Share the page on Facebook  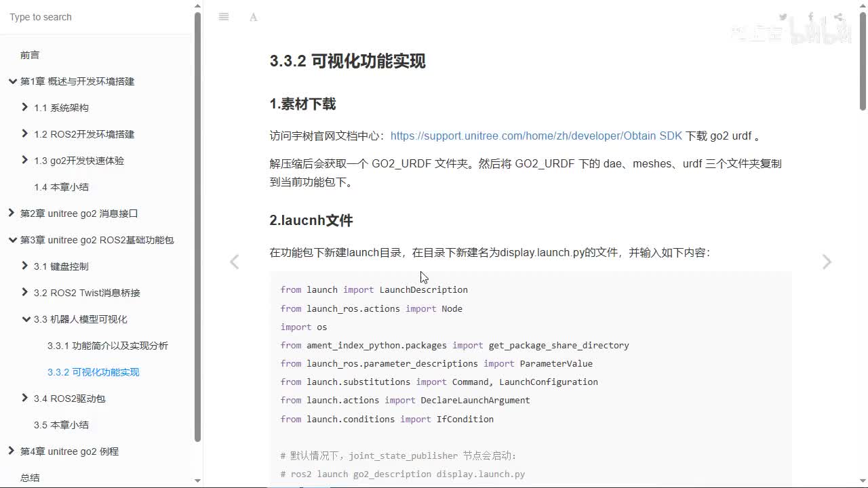(811, 17)
